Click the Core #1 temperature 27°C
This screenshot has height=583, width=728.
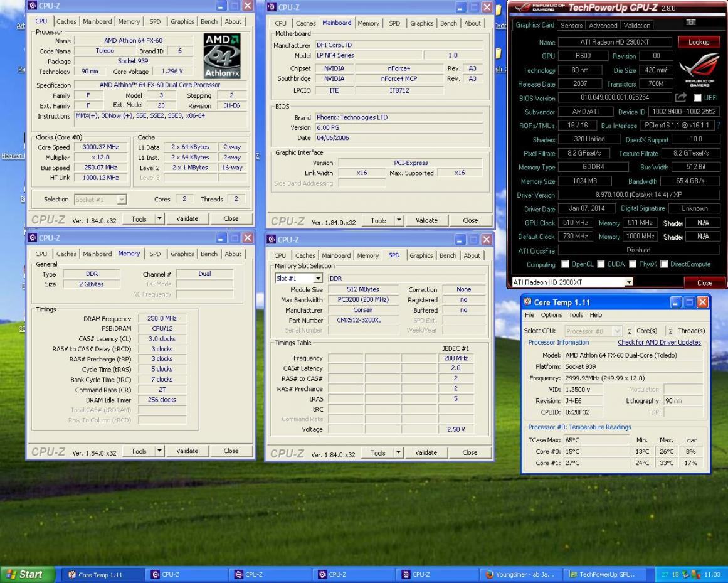(x=596, y=463)
